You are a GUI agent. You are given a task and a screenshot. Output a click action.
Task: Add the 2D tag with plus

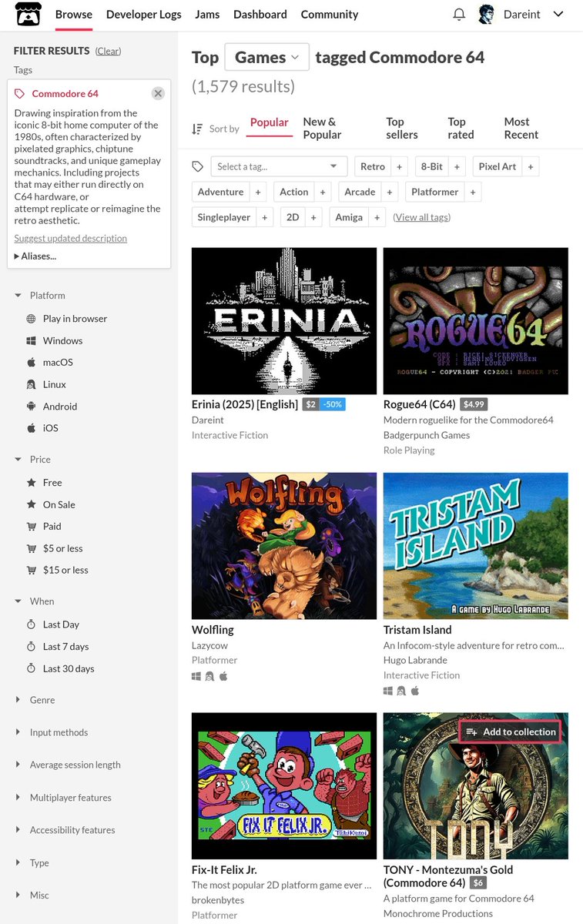[313, 217]
